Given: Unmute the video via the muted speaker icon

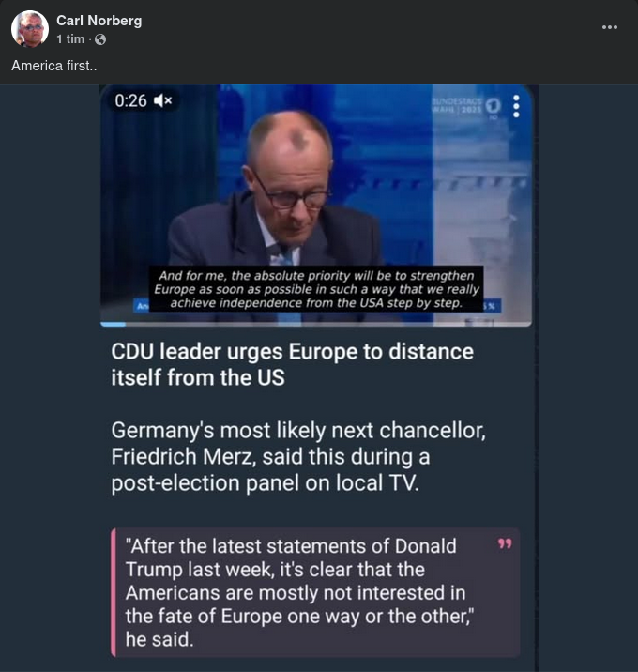Looking at the screenshot, I should (x=163, y=100).
